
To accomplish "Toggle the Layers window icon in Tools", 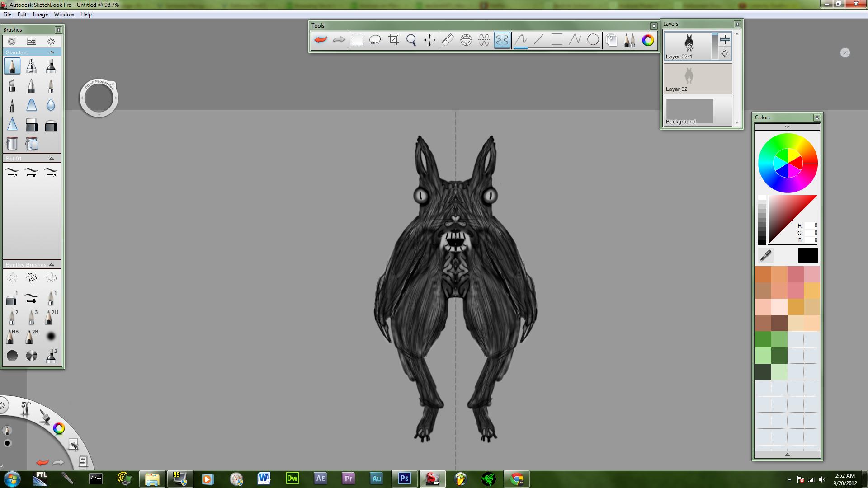I will click(x=611, y=40).
